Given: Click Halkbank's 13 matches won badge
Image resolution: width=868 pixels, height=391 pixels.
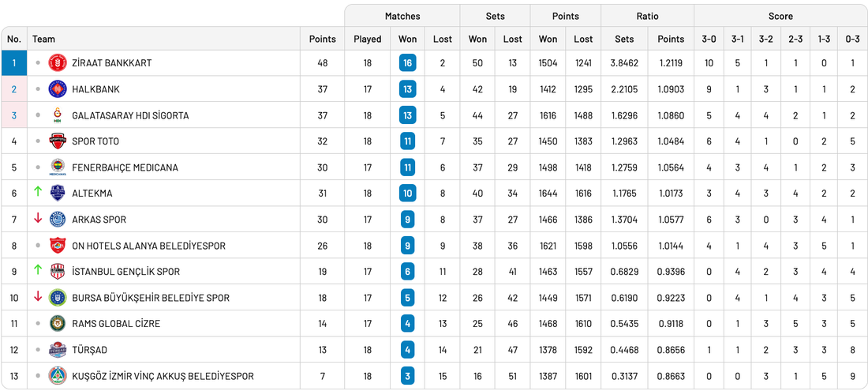Looking at the screenshot, I should point(408,89).
